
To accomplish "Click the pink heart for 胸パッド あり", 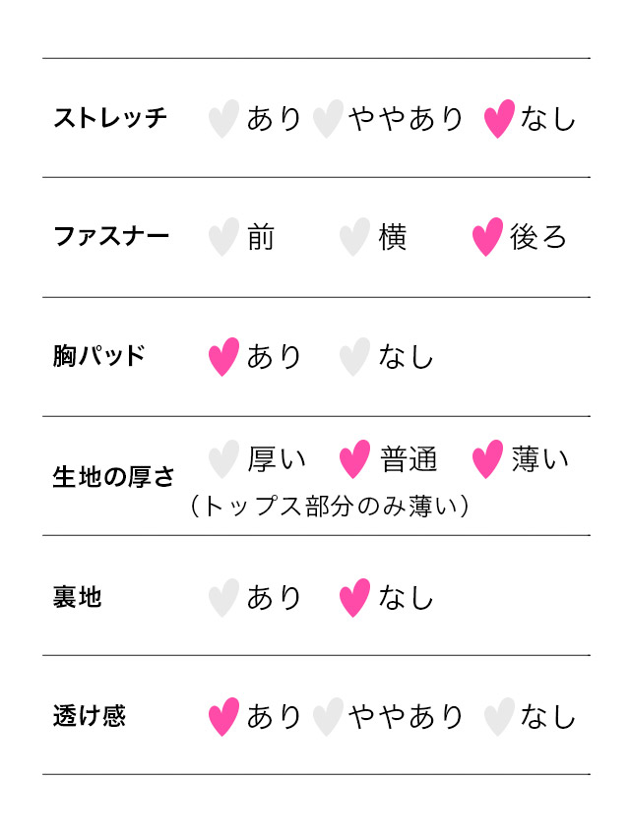I will 223,357.
